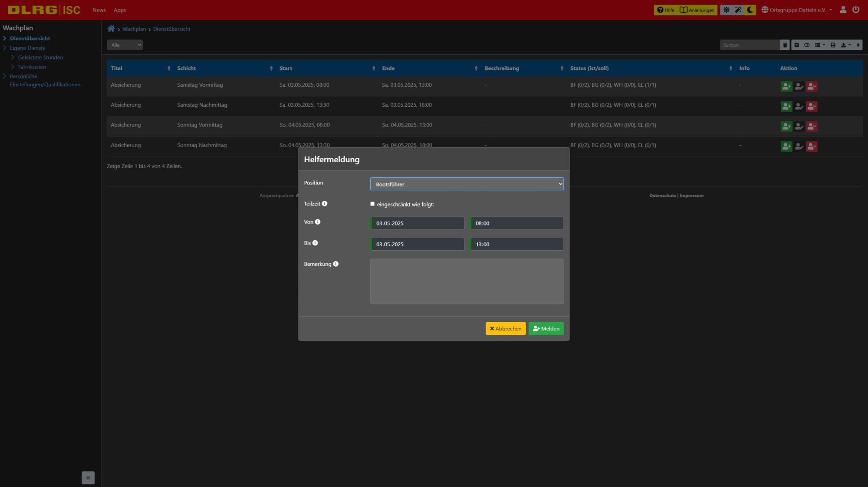Open the Position dropdown showing Bootsführer
The height and width of the screenshot is (487, 868).
(467, 184)
